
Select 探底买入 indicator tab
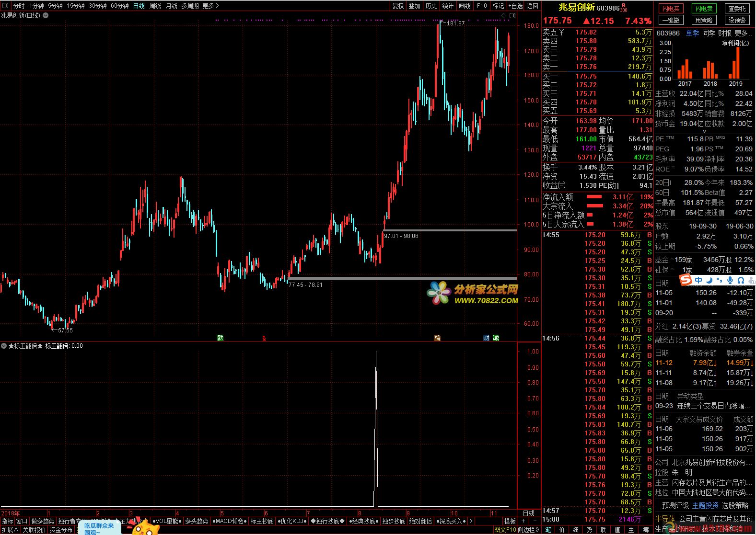click(x=451, y=521)
